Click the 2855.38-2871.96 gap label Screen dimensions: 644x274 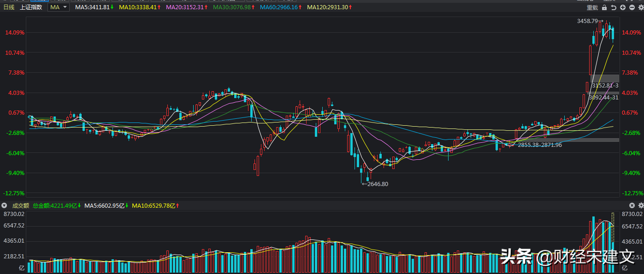540,145
